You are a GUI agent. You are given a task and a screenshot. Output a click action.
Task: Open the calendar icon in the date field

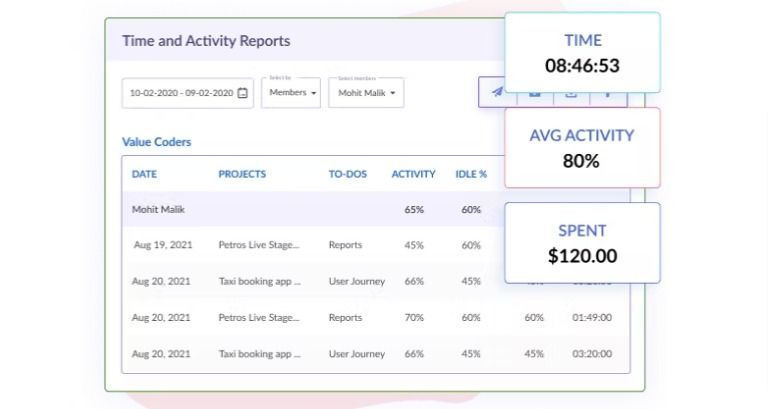pos(242,93)
